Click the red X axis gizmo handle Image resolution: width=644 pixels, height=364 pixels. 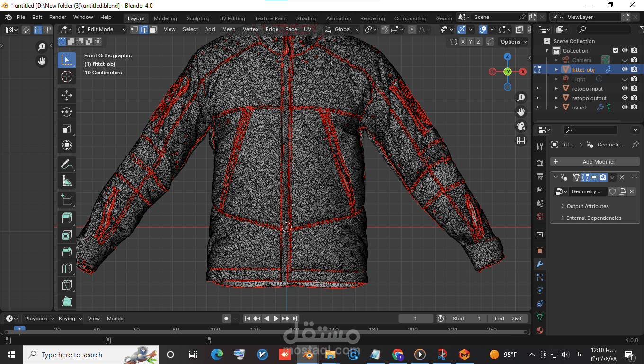click(523, 72)
